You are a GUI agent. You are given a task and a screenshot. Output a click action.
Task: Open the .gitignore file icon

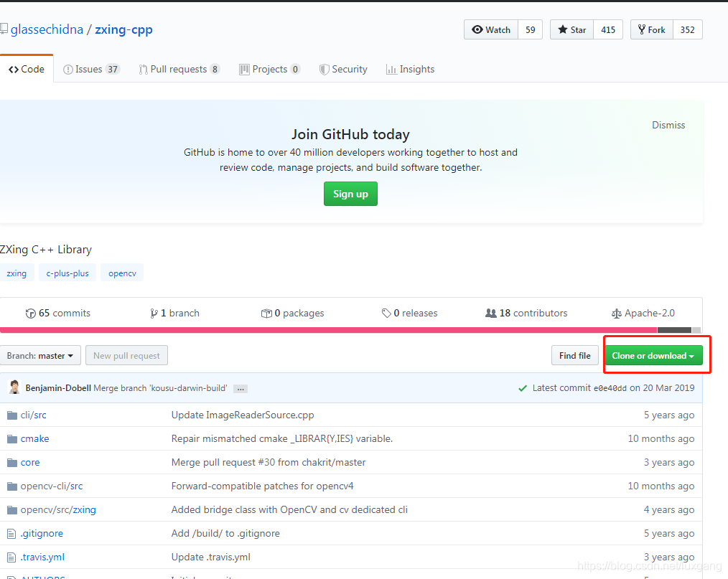pyautogui.click(x=11, y=533)
